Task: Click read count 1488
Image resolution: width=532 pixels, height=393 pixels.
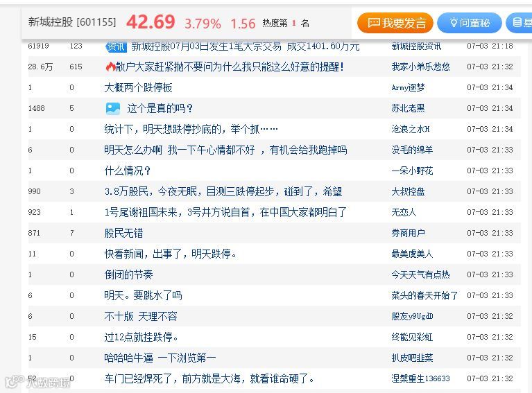Action: [36, 109]
